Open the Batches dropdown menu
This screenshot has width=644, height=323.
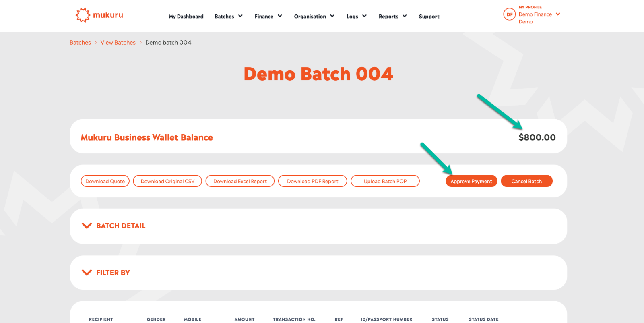coord(228,17)
